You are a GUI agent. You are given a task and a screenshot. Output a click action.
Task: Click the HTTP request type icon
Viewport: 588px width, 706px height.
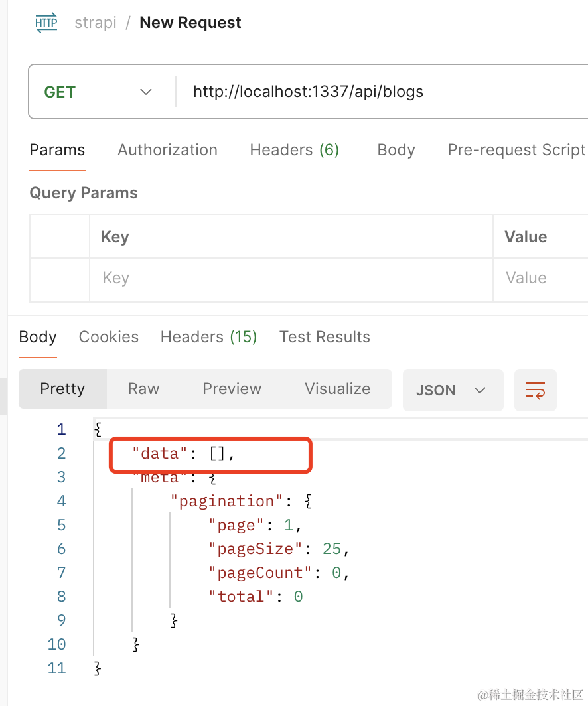(46, 23)
